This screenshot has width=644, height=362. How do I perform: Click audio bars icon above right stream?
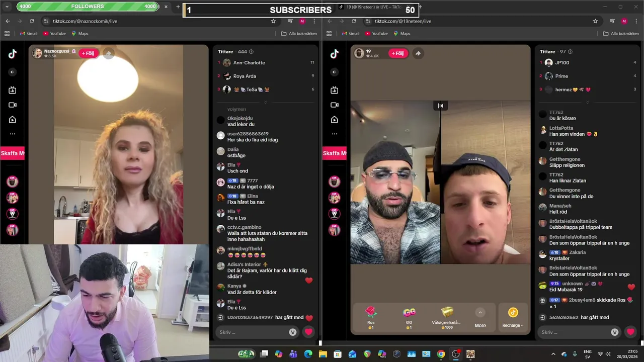click(441, 106)
